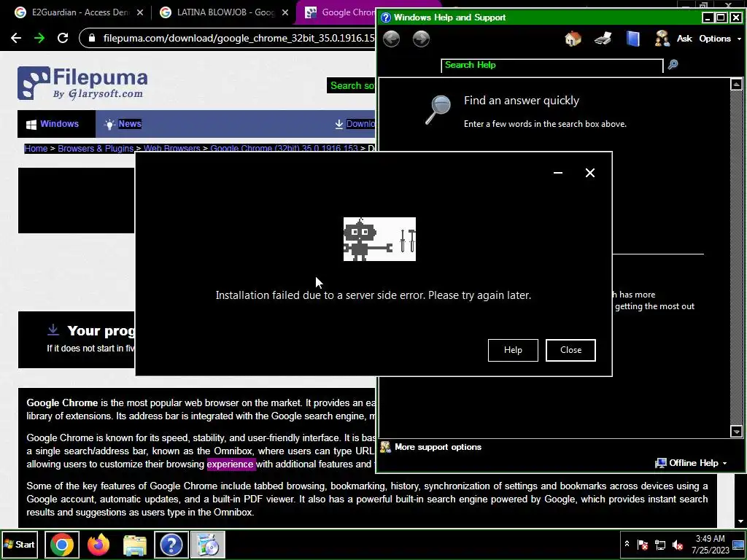Click Help button in installer error dialog
Screen dimensions: 747x560
click(513, 350)
